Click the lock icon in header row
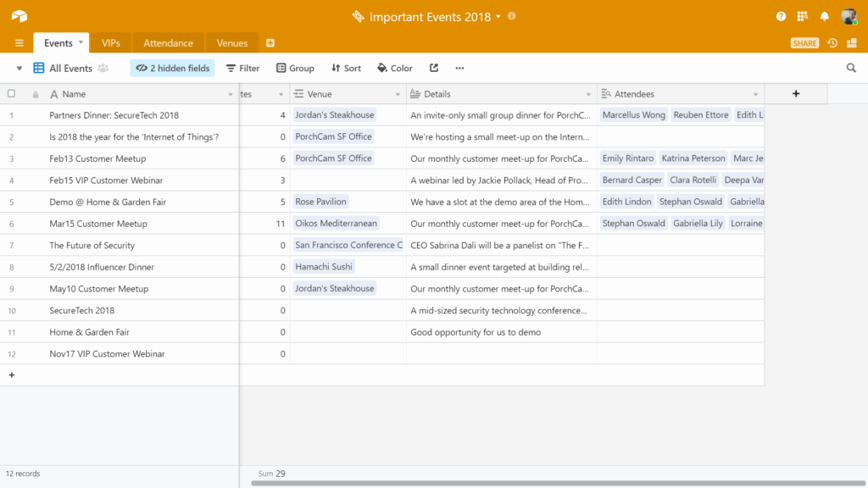Screen dimensions: 868x488 (36, 95)
